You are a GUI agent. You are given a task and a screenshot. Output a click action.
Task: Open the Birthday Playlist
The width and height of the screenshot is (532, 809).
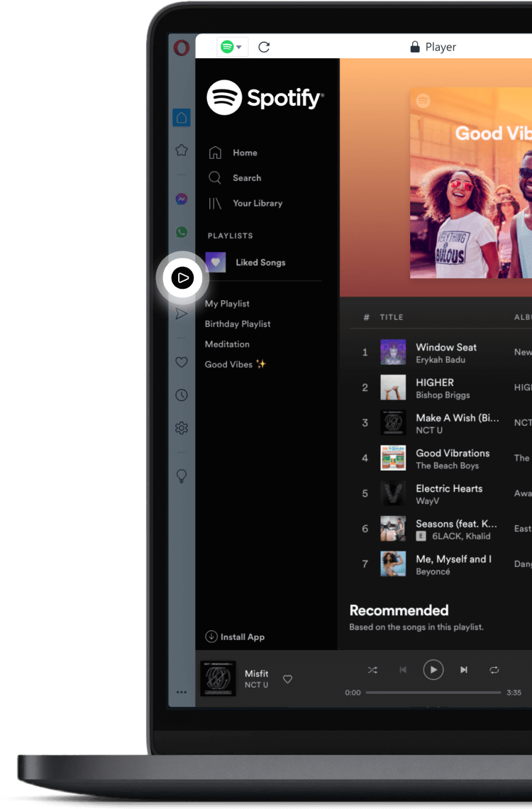[238, 324]
